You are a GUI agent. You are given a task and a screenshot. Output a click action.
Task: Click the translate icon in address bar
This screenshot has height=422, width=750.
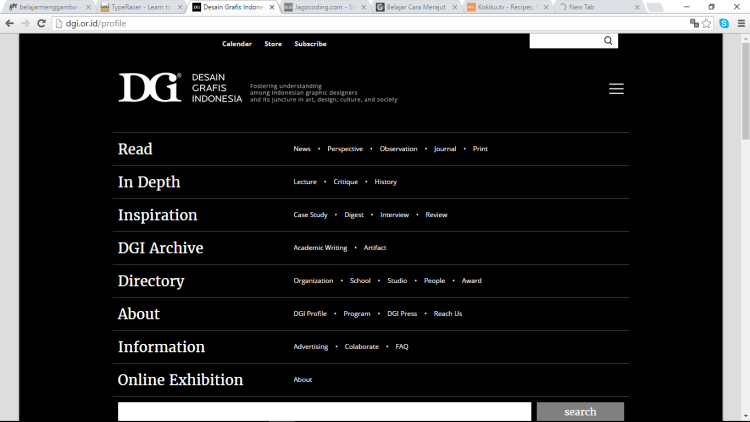click(x=694, y=23)
